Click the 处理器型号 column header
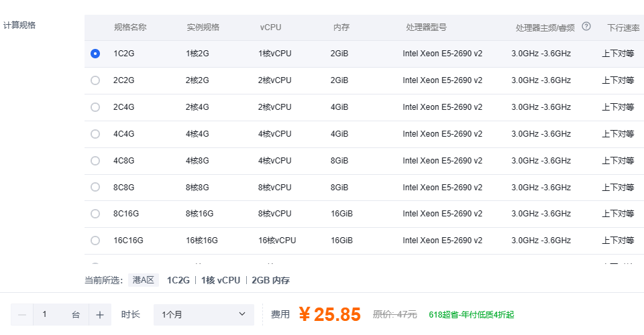 [x=426, y=27]
